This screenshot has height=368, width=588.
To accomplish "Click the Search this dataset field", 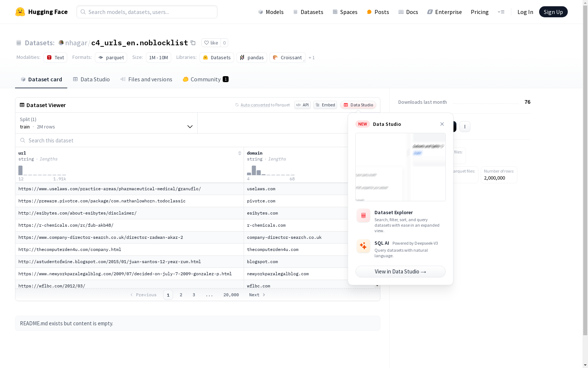I will (182, 140).
